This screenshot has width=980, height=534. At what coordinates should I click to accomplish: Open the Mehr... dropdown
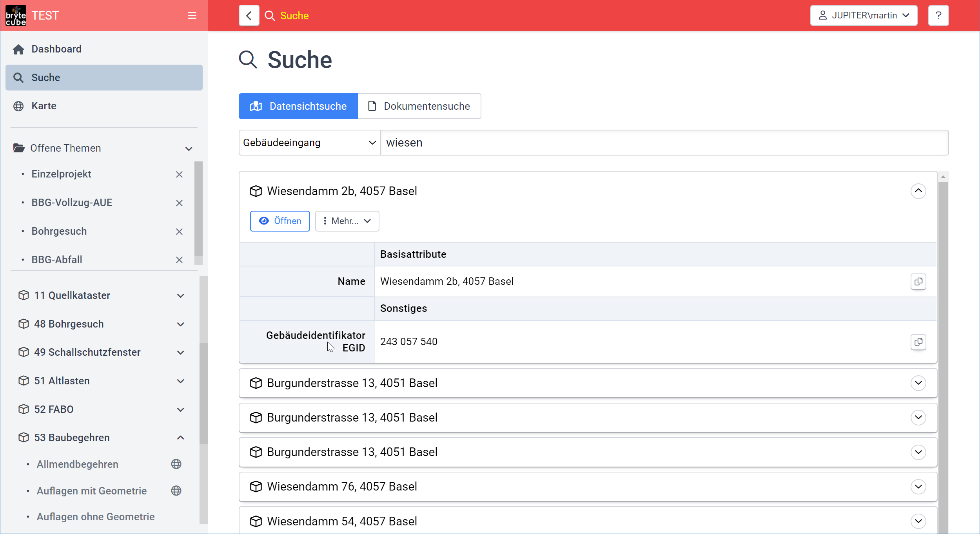pyautogui.click(x=347, y=221)
